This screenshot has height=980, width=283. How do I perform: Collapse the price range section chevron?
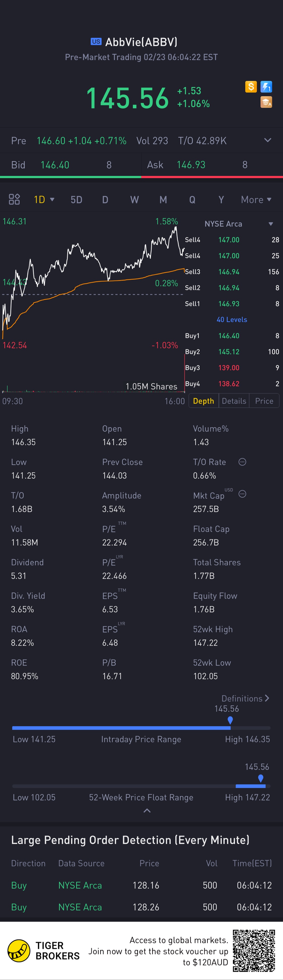tap(147, 811)
